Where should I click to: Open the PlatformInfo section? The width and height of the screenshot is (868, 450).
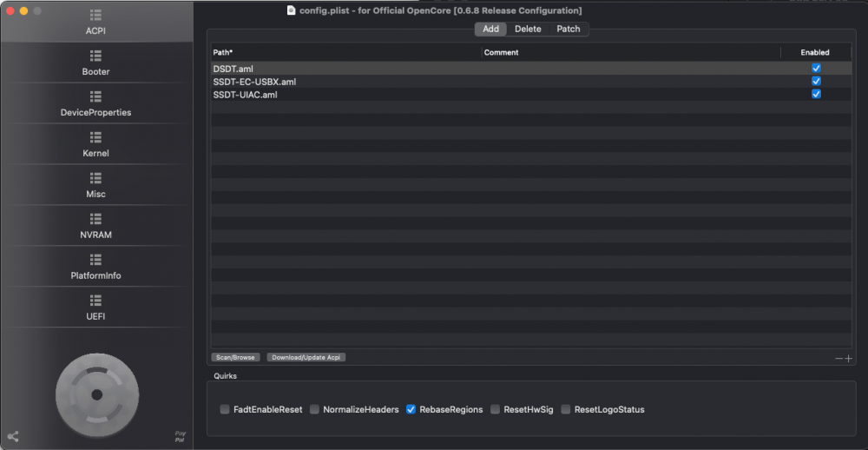(x=95, y=267)
